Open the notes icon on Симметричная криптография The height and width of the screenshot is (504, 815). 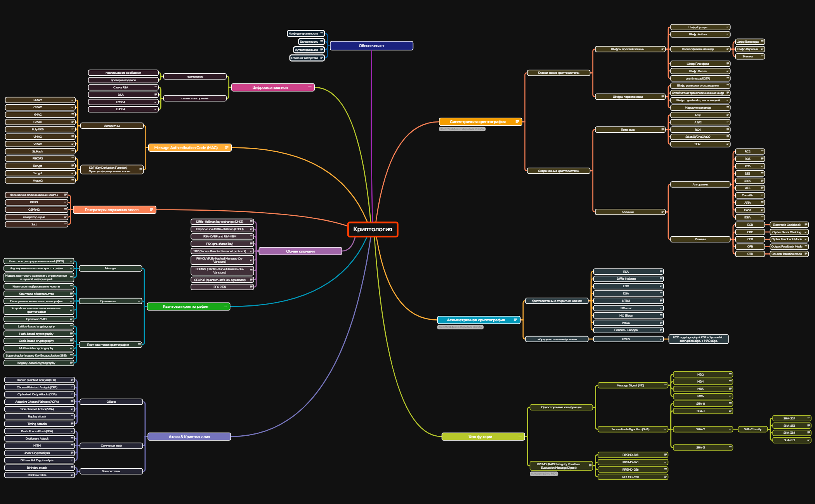(x=517, y=121)
